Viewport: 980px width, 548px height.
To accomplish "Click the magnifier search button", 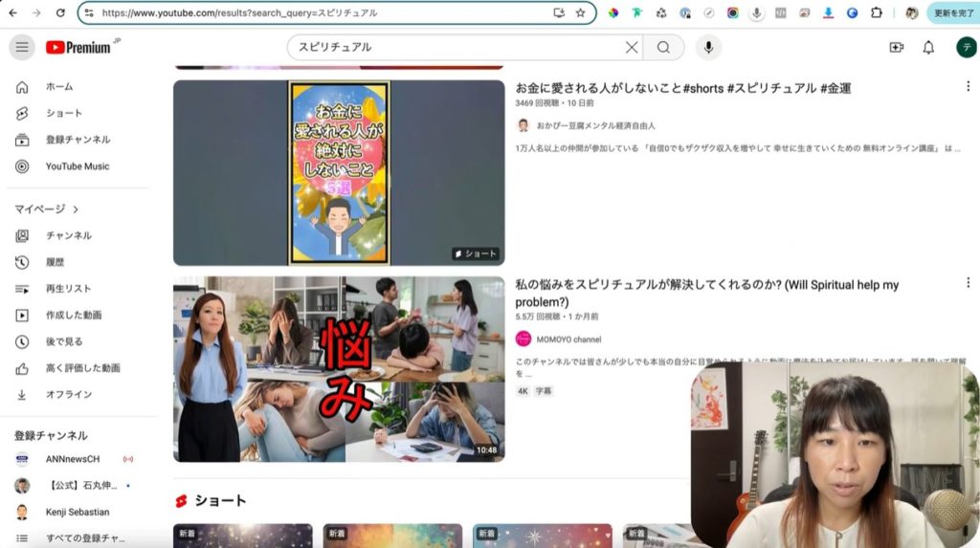I will point(663,48).
